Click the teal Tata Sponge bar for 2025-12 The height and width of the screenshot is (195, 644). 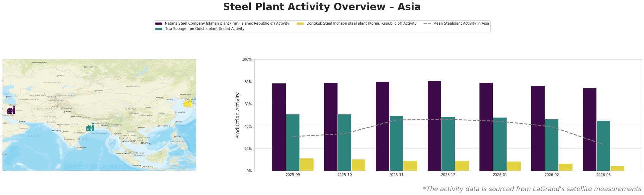[448, 144]
